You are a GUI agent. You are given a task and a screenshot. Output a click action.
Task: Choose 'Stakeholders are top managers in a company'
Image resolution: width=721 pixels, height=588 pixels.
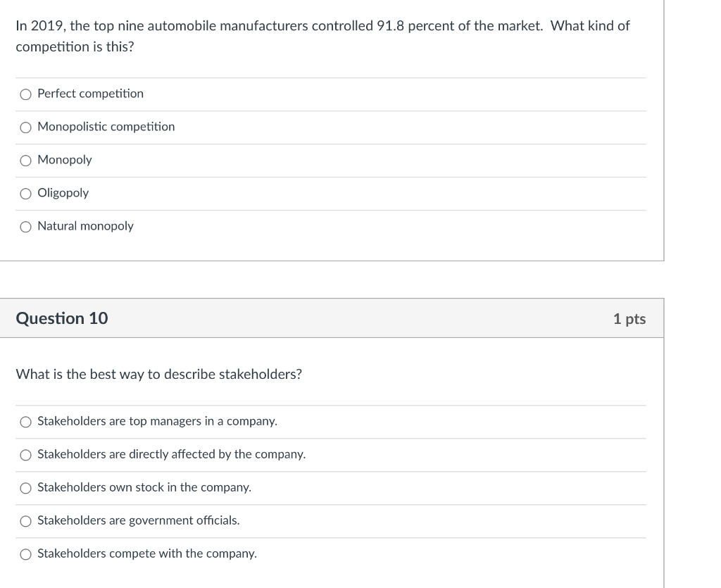(x=25, y=421)
